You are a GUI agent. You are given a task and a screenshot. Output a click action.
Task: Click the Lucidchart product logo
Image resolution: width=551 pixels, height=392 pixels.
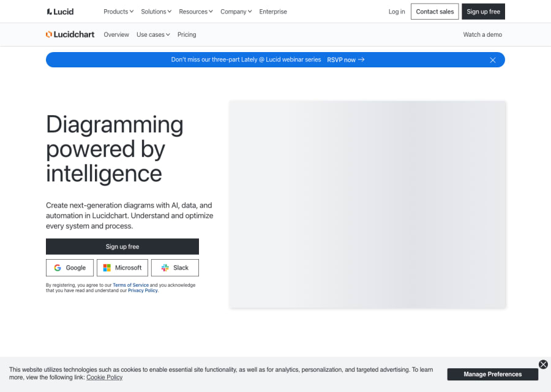pyautogui.click(x=70, y=34)
